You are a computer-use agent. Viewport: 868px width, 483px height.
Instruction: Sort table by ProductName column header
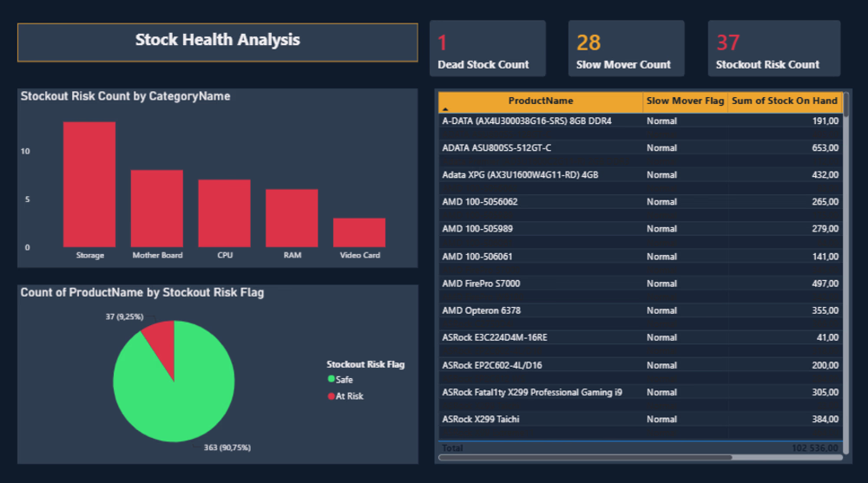coord(540,101)
